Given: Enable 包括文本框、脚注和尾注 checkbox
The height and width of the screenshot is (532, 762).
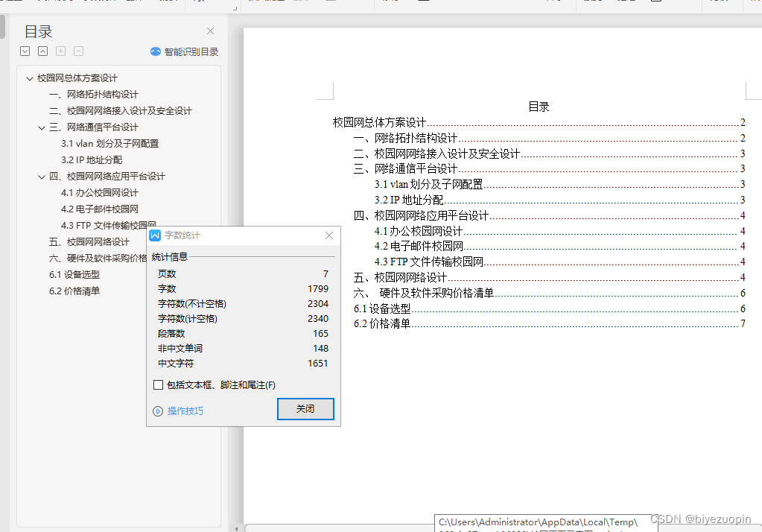Looking at the screenshot, I should [x=158, y=385].
